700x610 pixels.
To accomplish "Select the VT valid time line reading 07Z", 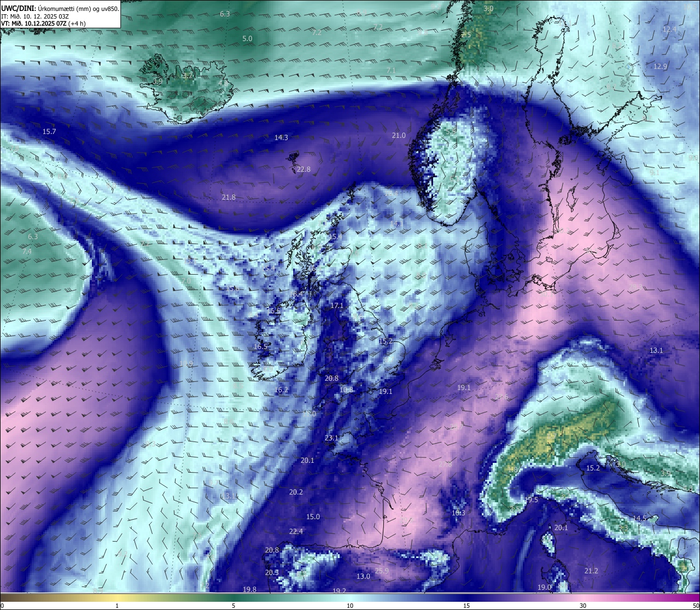I will (43, 24).
